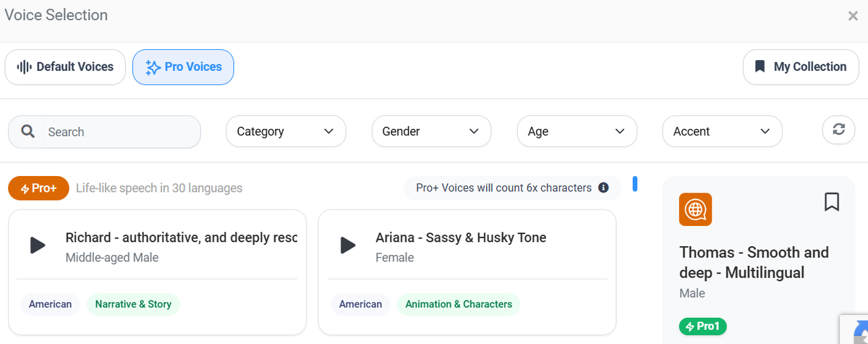The height and width of the screenshot is (344, 868).
Task: Click the search magnifier icon
Action: pos(28,132)
